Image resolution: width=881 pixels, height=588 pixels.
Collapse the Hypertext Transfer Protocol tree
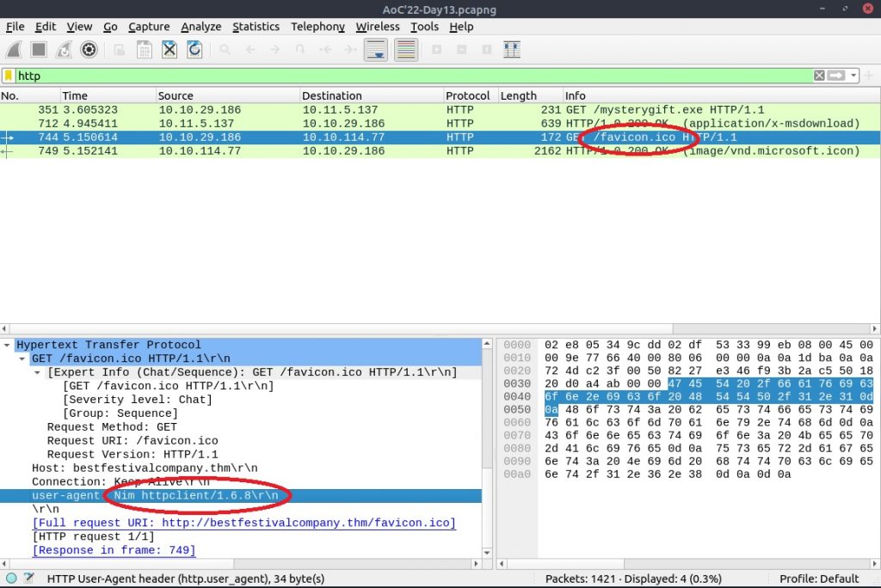point(8,345)
